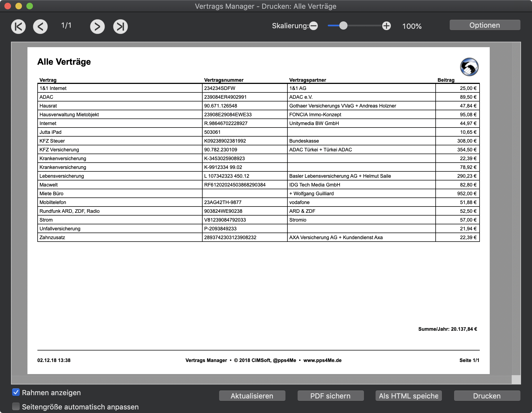Click the footer date 02.12.18 13:38
Screen dimensions: 532x413
[54, 360]
